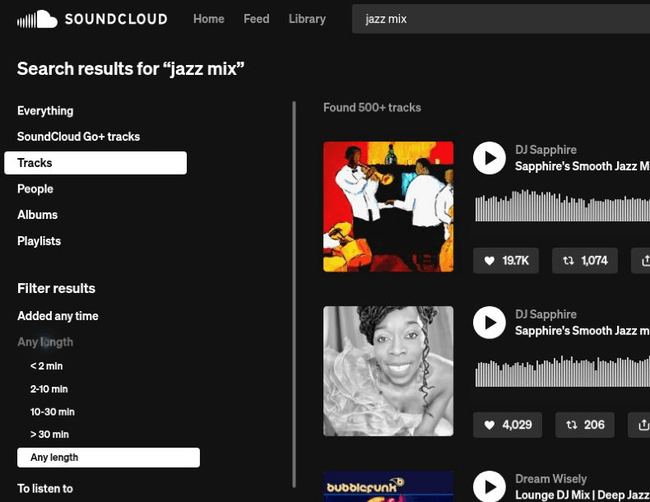Repost the track with 1,074 reposts
The height and width of the screenshot is (502, 650).
[x=585, y=261]
